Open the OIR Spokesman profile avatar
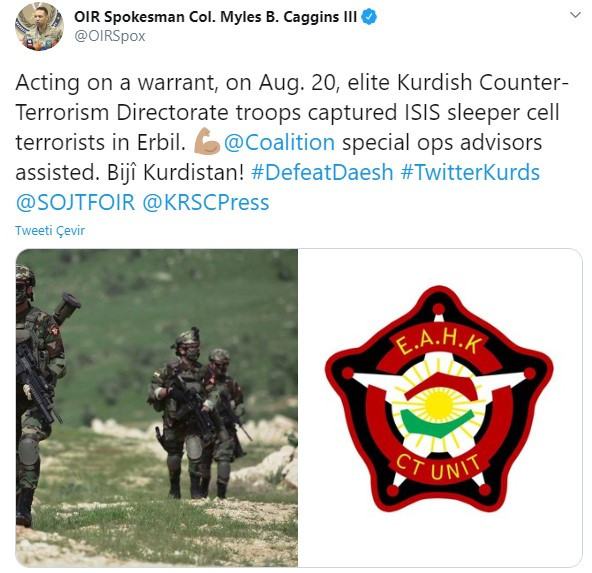The width and height of the screenshot is (592, 573). point(39,26)
